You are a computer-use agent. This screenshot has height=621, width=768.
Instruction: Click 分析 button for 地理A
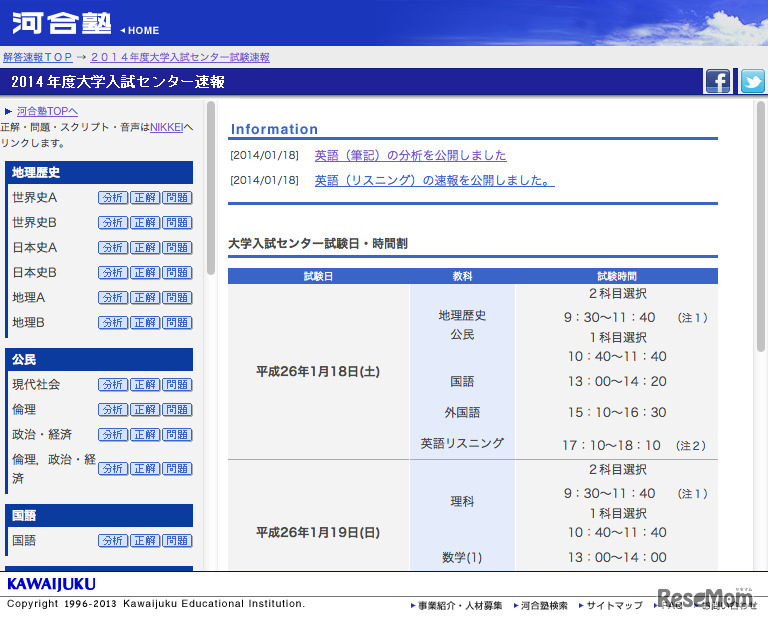pos(113,297)
